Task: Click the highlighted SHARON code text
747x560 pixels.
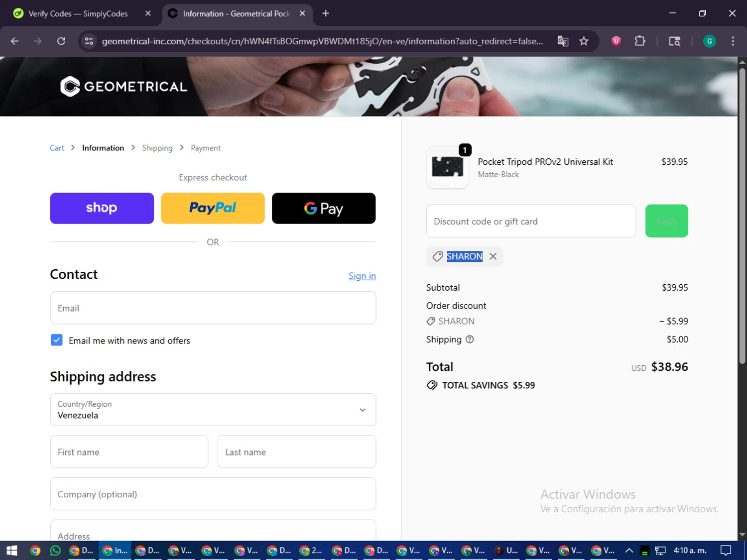Action: [x=465, y=256]
